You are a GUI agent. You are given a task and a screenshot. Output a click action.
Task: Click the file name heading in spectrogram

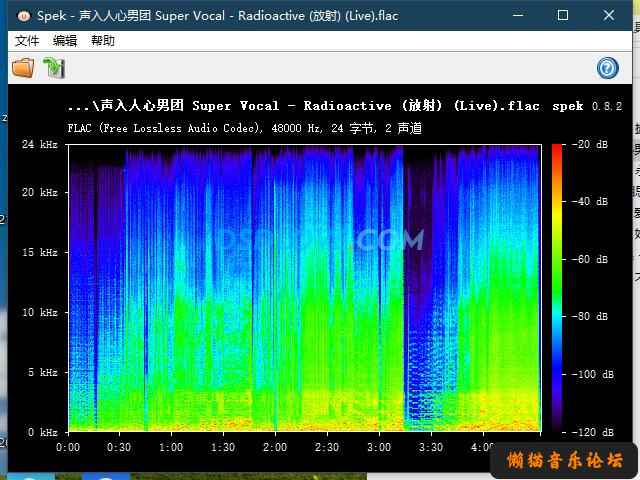[303, 106]
